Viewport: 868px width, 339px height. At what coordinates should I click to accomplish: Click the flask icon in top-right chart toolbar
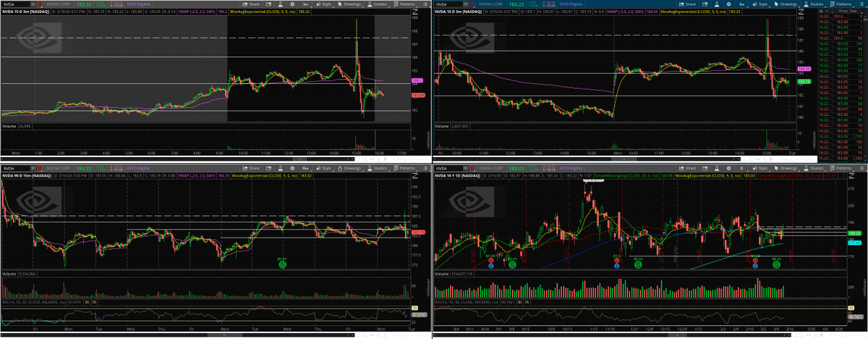click(x=716, y=4)
